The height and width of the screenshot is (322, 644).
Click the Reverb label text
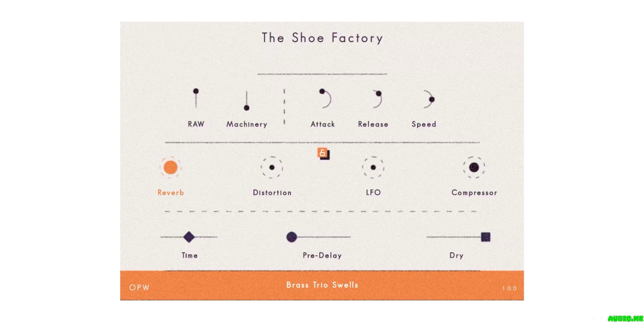coord(171,193)
